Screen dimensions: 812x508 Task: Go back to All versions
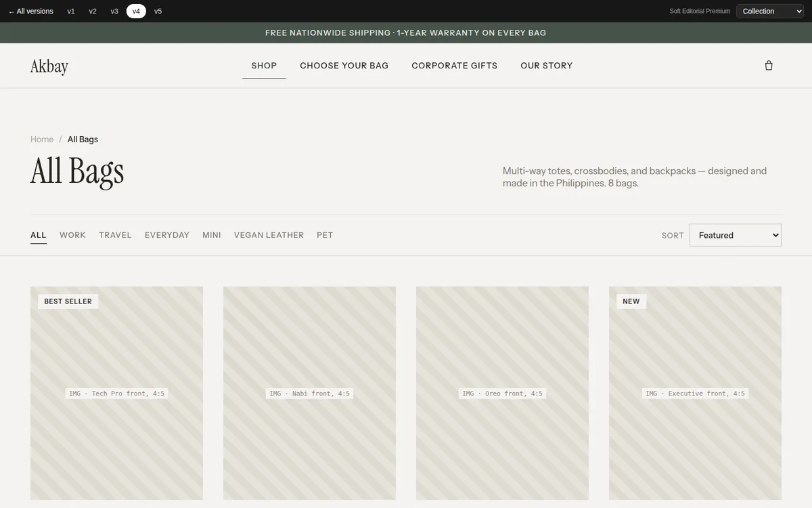pyautogui.click(x=30, y=11)
